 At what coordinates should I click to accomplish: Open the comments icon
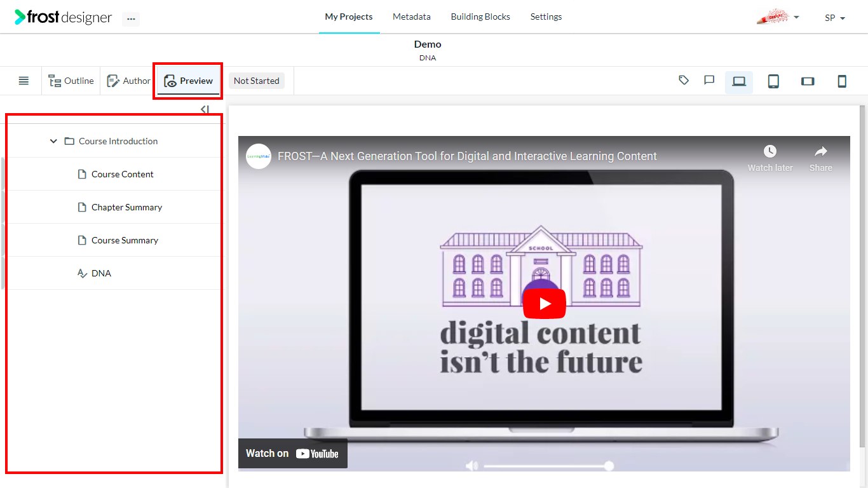pos(709,80)
